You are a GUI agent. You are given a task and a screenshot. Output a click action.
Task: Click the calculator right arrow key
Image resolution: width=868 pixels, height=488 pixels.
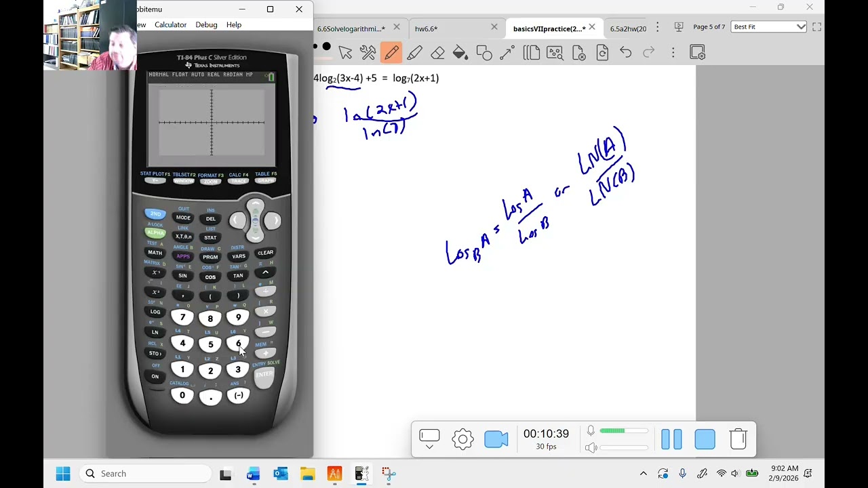tap(272, 220)
